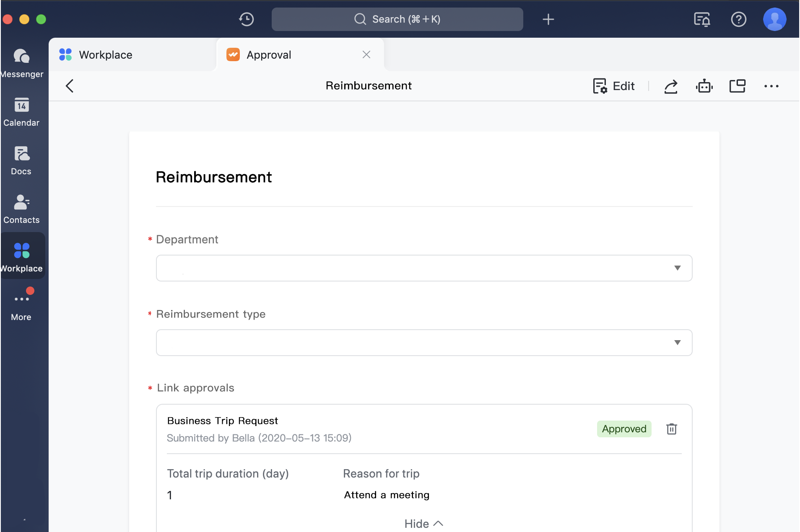Open the automation bot settings

(x=704, y=86)
